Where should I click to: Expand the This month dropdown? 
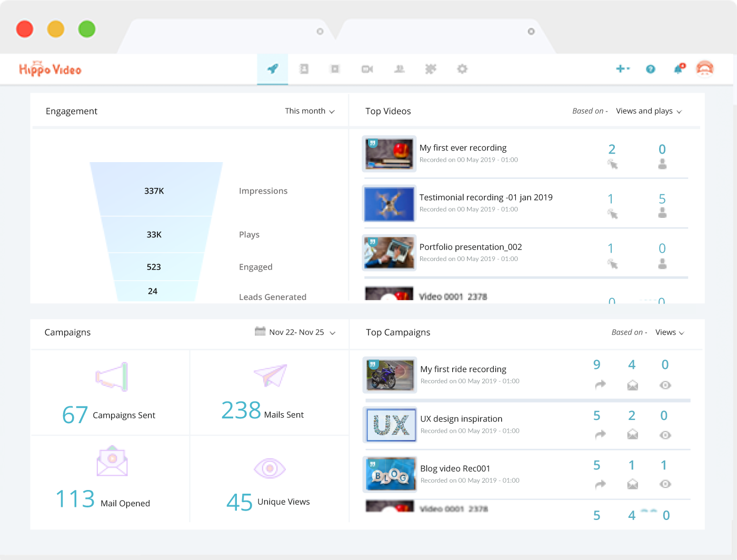point(310,111)
